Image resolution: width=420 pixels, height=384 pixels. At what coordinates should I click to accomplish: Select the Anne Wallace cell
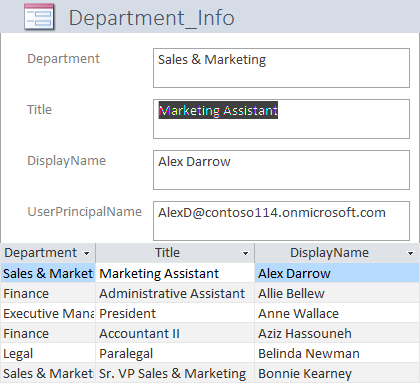pyautogui.click(x=337, y=313)
